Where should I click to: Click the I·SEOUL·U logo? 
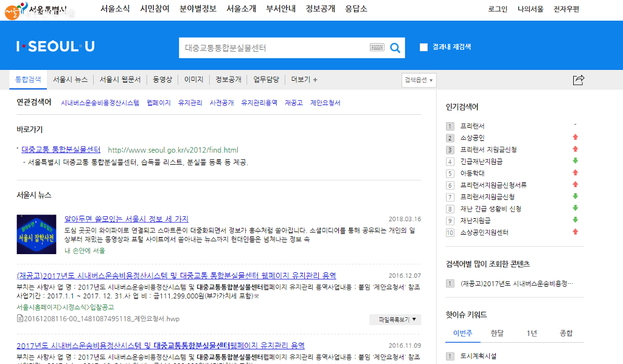(x=55, y=47)
